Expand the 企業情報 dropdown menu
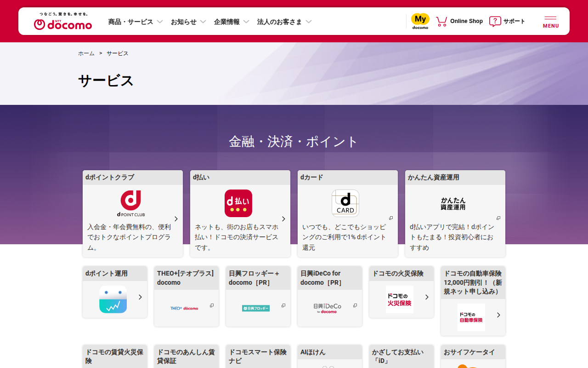This screenshot has height=368, width=588. pos(232,22)
